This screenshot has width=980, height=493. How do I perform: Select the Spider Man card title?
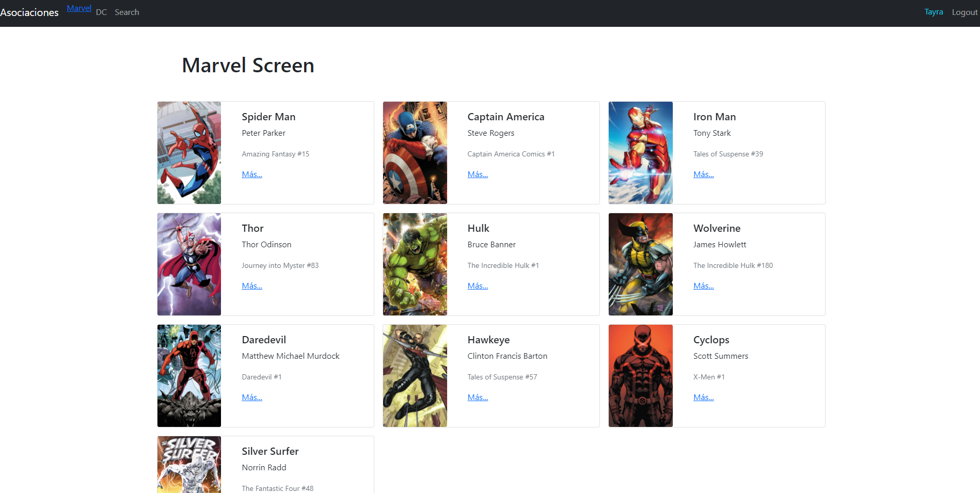point(268,117)
